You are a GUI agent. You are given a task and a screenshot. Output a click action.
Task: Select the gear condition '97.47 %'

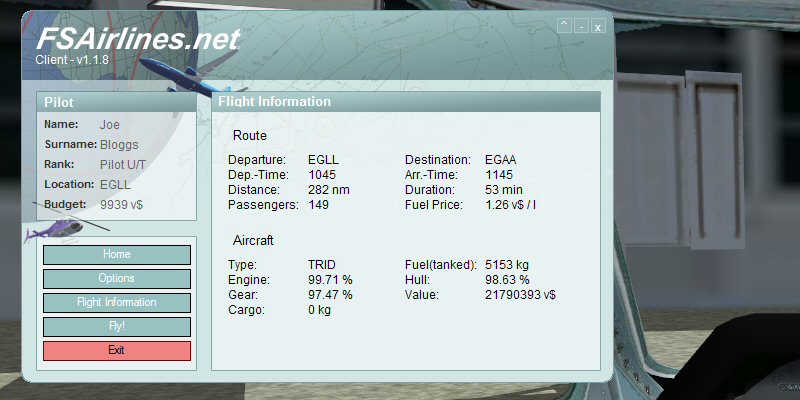click(330, 295)
